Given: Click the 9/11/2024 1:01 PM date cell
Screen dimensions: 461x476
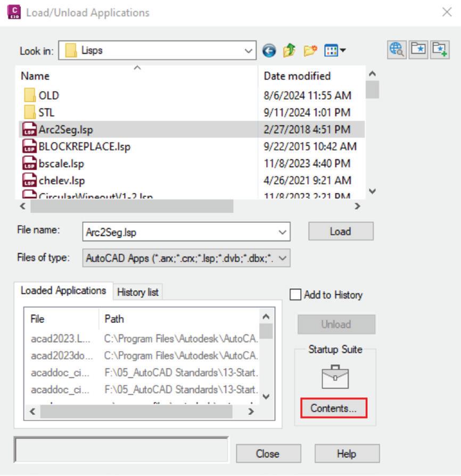Looking at the screenshot, I should [x=307, y=112].
